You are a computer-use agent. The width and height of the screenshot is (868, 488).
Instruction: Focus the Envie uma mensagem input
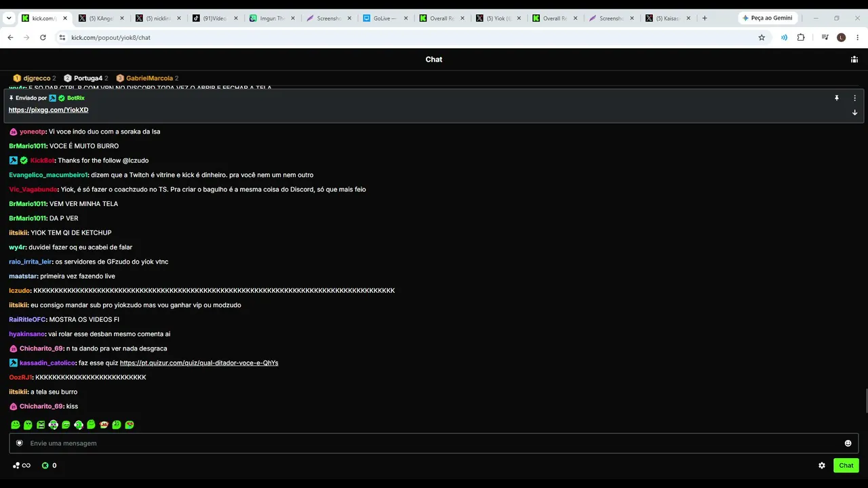click(x=434, y=443)
